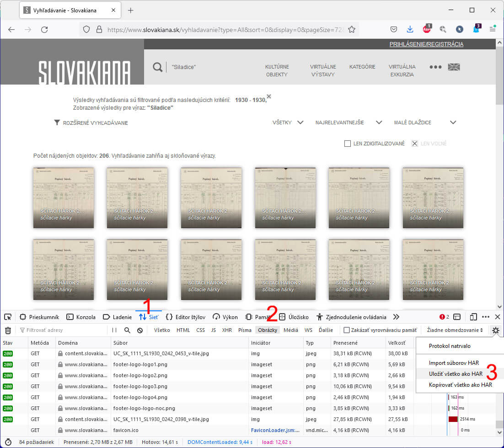Close the developer tools panel
Image resolution: width=504 pixels, height=448 pixels.
498,317
